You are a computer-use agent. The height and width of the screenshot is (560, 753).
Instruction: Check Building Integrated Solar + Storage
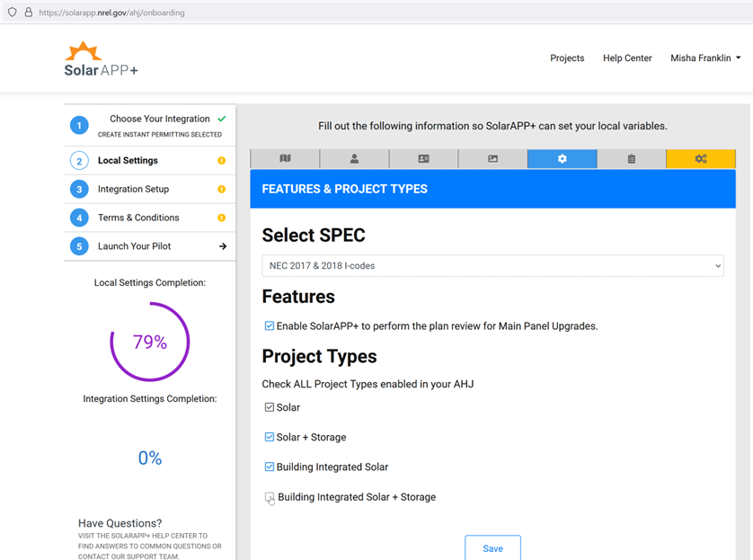(270, 497)
